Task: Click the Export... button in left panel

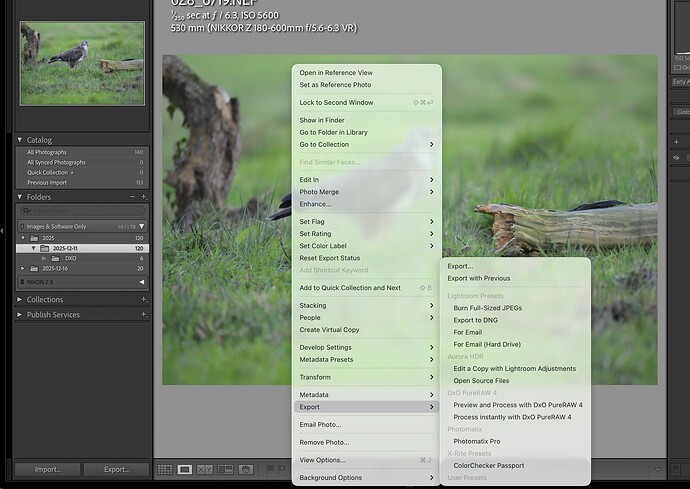Action: pos(116,469)
